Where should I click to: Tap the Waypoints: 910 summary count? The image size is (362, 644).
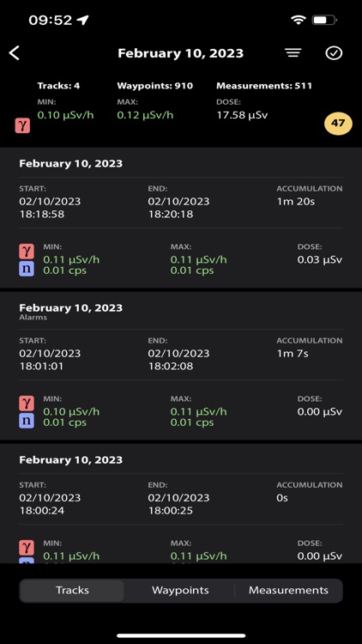coord(154,86)
